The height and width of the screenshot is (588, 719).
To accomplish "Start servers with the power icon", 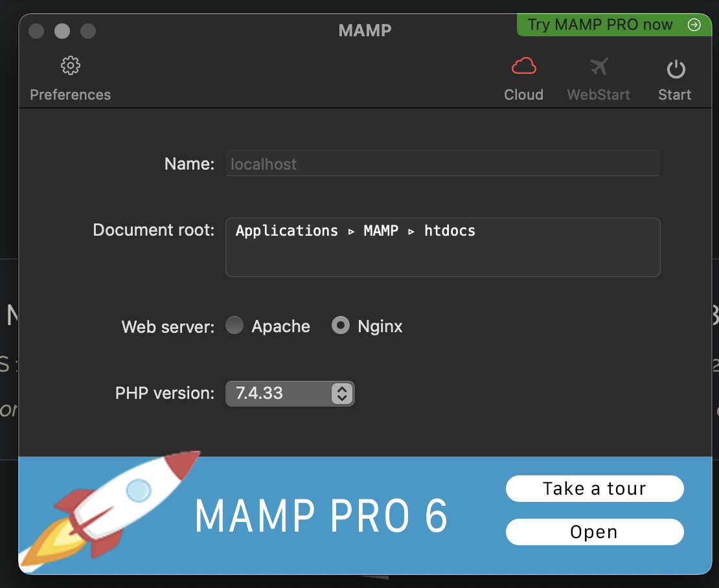I will pyautogui.click(x=676, y=69).
